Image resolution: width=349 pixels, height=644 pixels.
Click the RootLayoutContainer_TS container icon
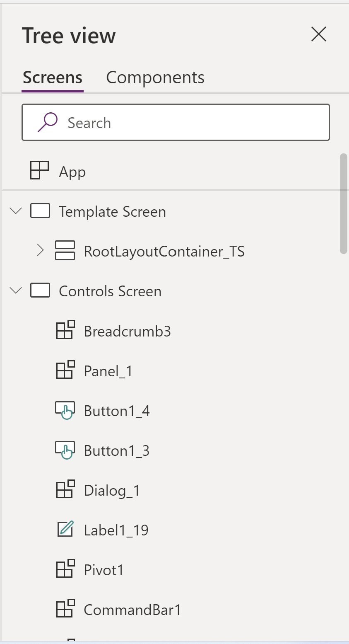click(x=65, y=251)
